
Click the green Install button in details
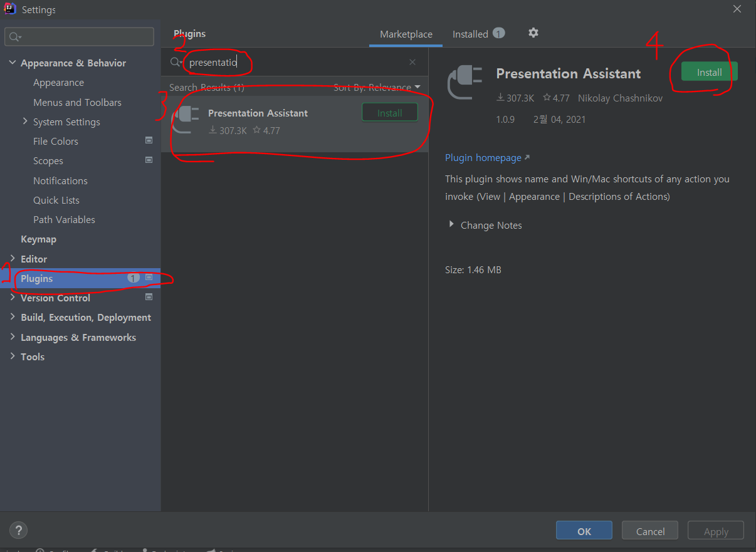[x=710, y=72]
